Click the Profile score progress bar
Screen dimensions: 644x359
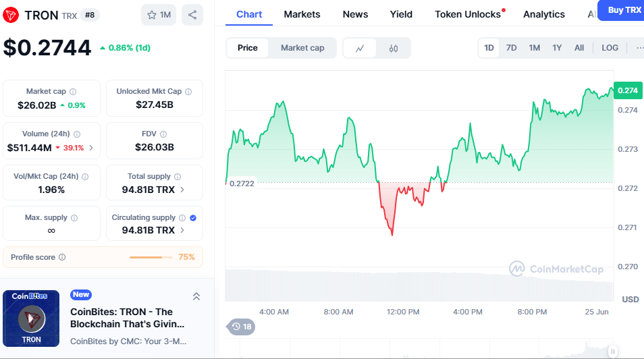coord(151,257)
